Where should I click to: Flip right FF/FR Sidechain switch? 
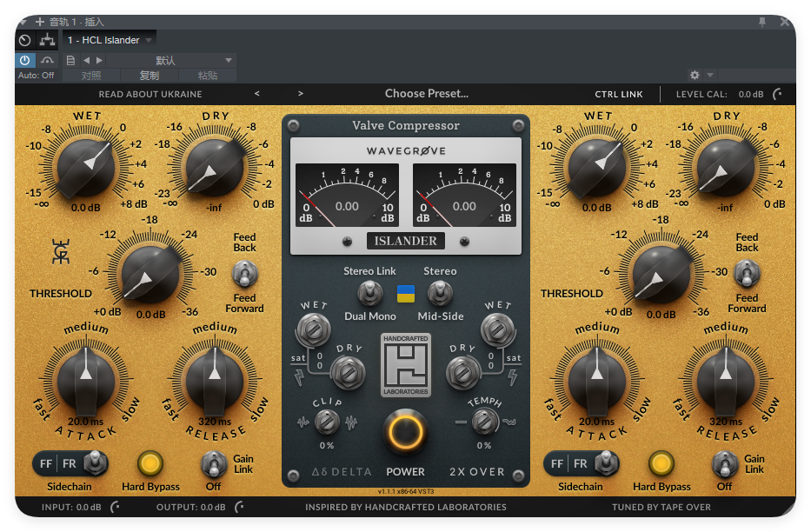click(x=605, y=462)
